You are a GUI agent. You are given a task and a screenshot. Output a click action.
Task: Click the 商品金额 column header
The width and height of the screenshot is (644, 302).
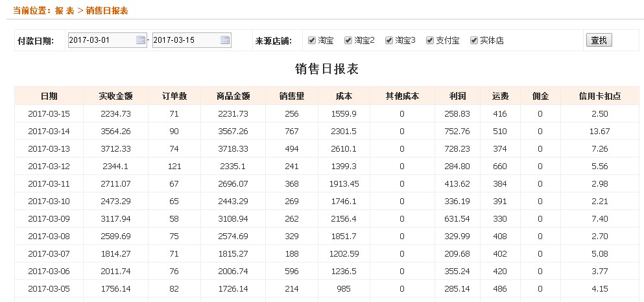click(233, 96)
